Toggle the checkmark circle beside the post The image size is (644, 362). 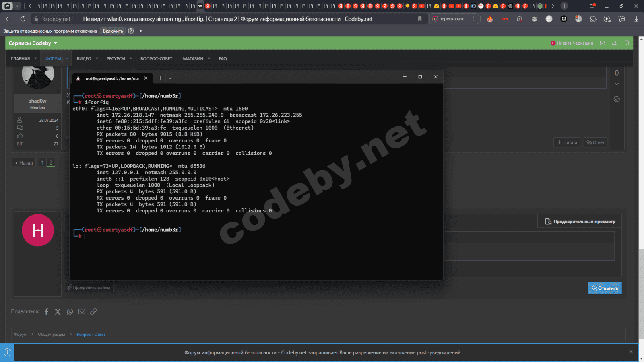pos(617,99)
